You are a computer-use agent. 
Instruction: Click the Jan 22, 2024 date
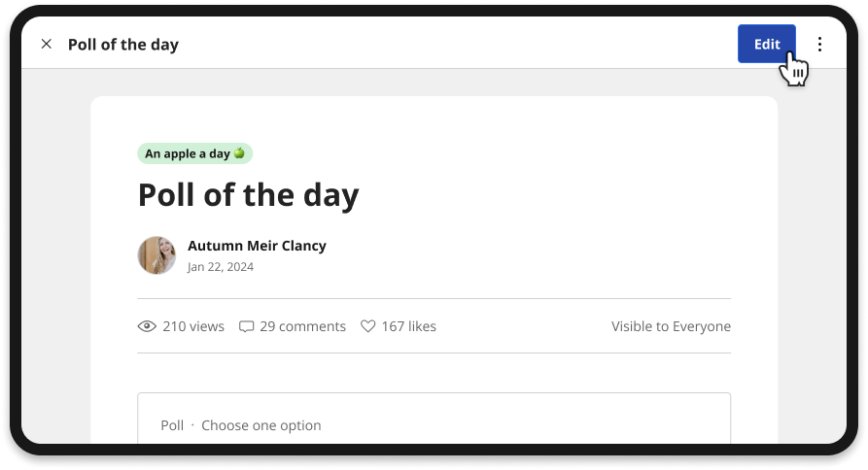(x=221, y=266)
